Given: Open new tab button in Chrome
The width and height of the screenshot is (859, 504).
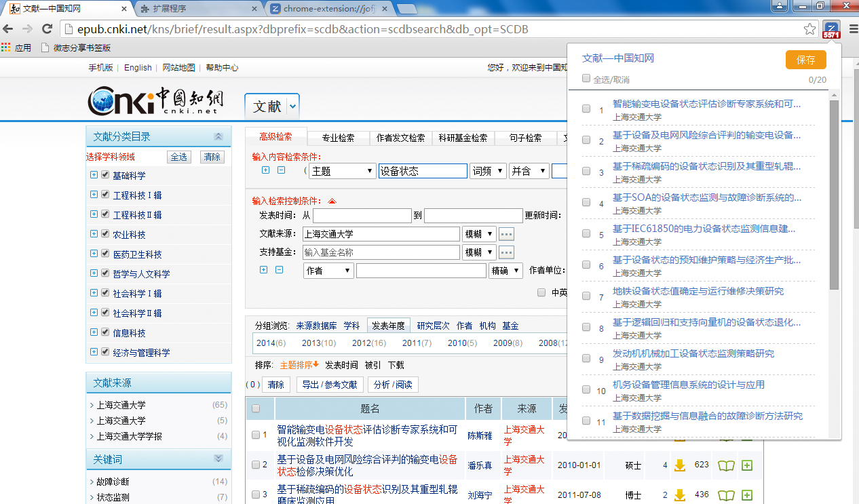Looking at the screenshot, I should pyautogui.click(x=406, y=9).
